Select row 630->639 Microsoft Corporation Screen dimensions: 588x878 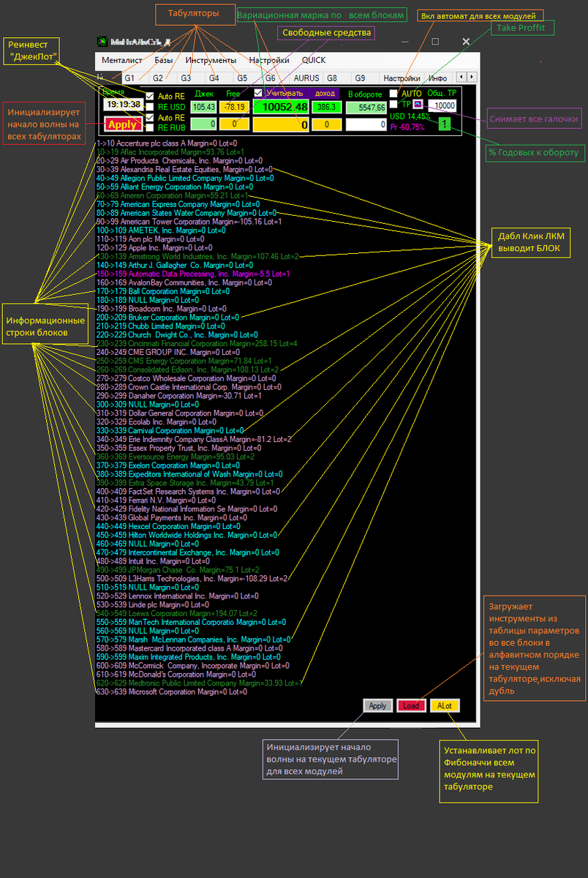pyautogui.click(x=172, y=691)
